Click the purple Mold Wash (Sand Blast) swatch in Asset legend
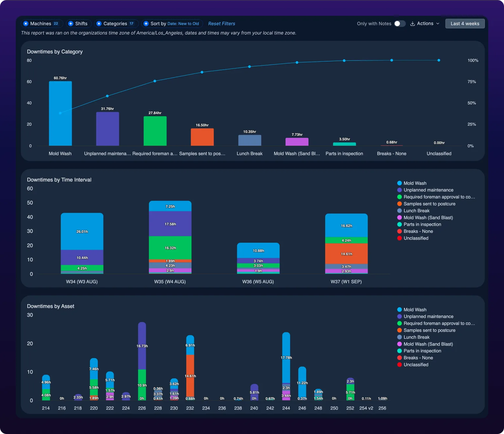 (399, 344)
